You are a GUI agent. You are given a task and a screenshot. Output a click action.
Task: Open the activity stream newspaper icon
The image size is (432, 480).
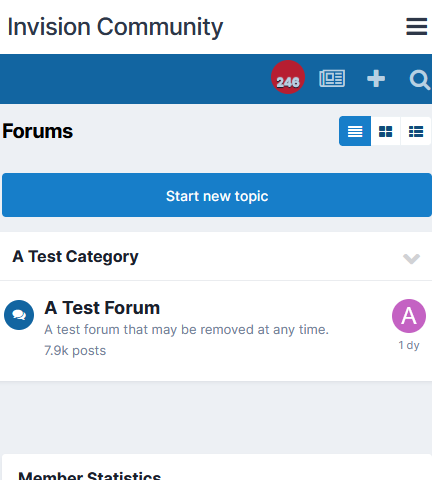pyautogui.click(x=332, y=79)
